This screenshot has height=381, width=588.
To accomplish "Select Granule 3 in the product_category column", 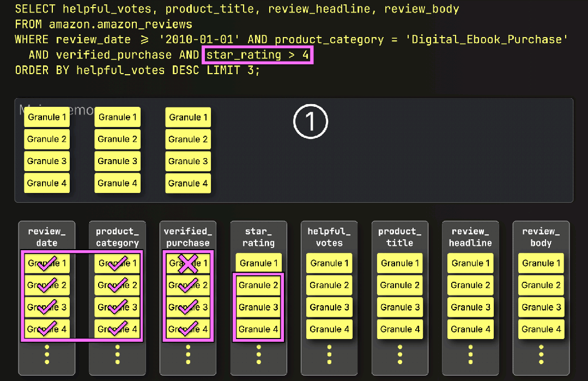I will [x=117, y=307].
